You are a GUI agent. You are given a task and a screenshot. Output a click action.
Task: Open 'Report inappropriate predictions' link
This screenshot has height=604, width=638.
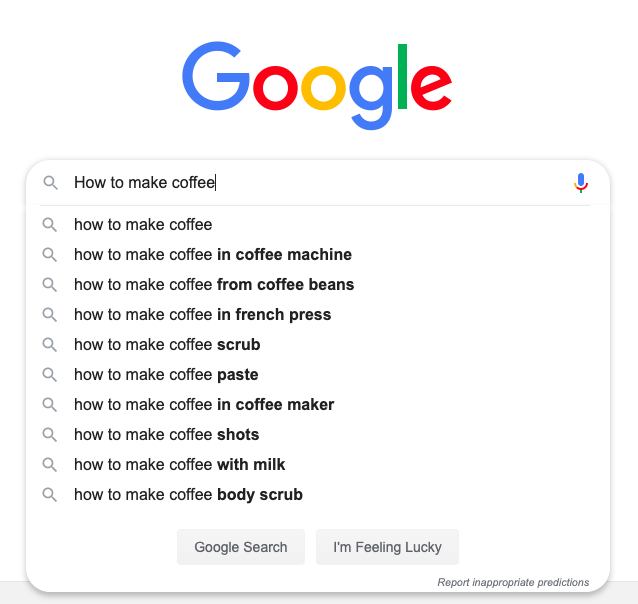point(513,582)
